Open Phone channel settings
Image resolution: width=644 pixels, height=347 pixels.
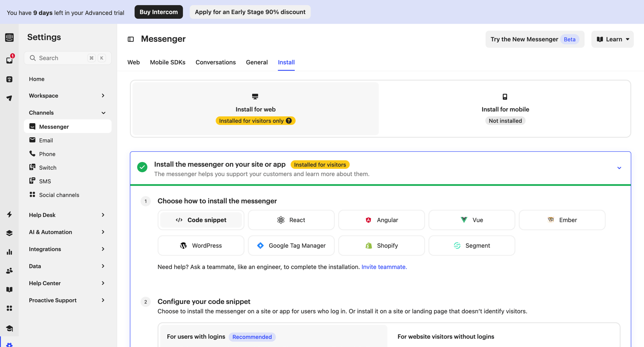point(68,154)
